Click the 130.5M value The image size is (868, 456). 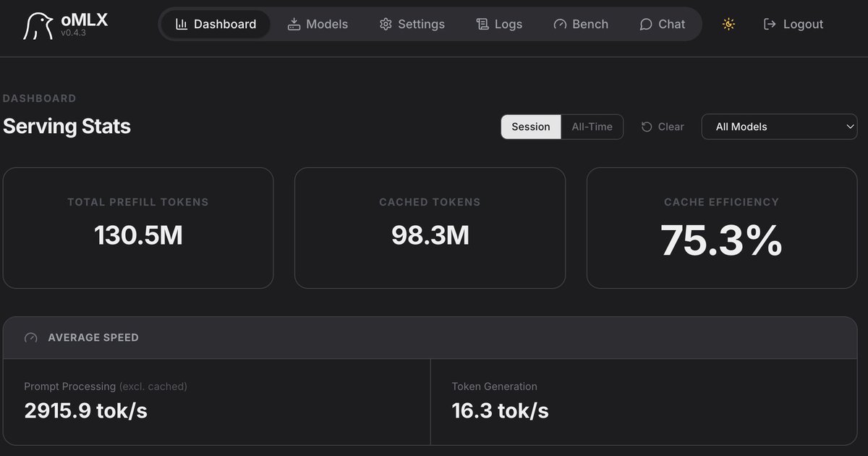click(x=138, y=235)
